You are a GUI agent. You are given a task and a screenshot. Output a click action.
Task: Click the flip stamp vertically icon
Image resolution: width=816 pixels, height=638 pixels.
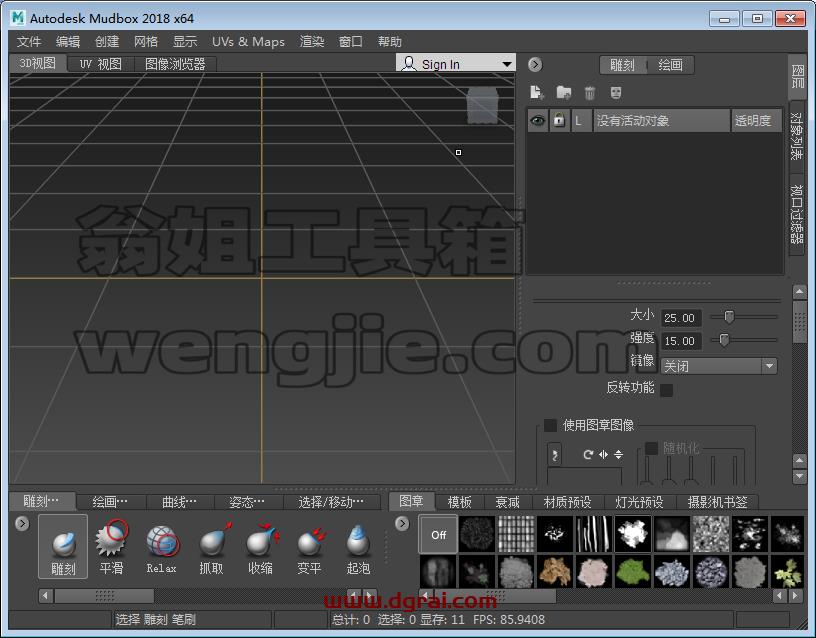(618, 454)
